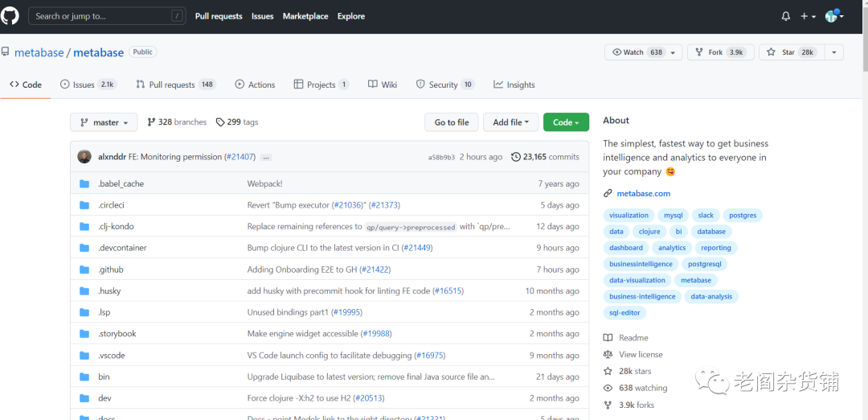
Task: Click folder icon for .devcontainer
Action: pyautogui.click(x=84, y=248)
